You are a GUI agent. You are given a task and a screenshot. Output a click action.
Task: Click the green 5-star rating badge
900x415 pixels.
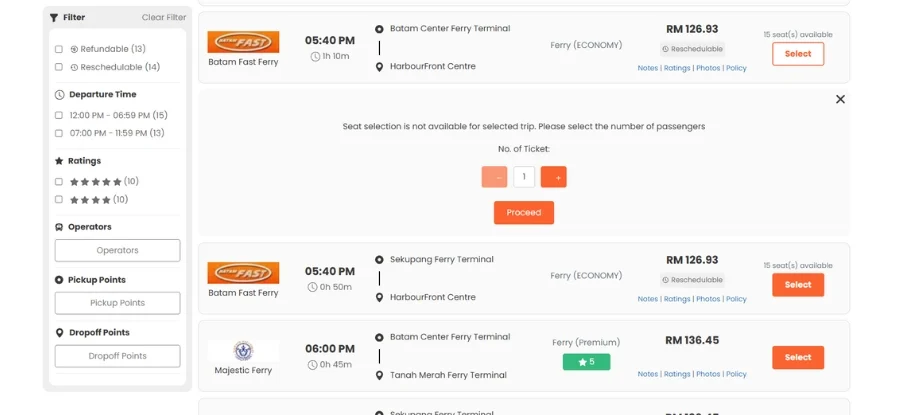pyautogui.click(x=586, y=362)
